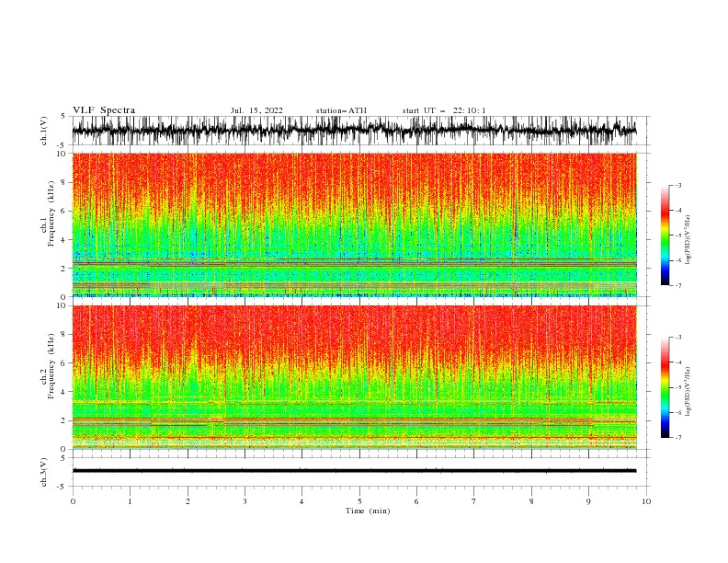
Task: Click the upper color bar 'log(PSD)(V²/Hz)' label
Action: point(688,240)
